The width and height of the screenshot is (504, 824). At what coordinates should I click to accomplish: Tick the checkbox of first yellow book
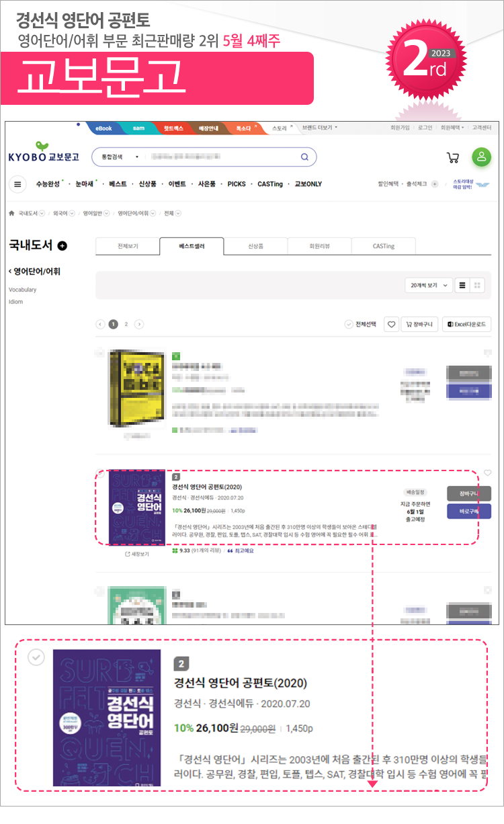(100, 352)
